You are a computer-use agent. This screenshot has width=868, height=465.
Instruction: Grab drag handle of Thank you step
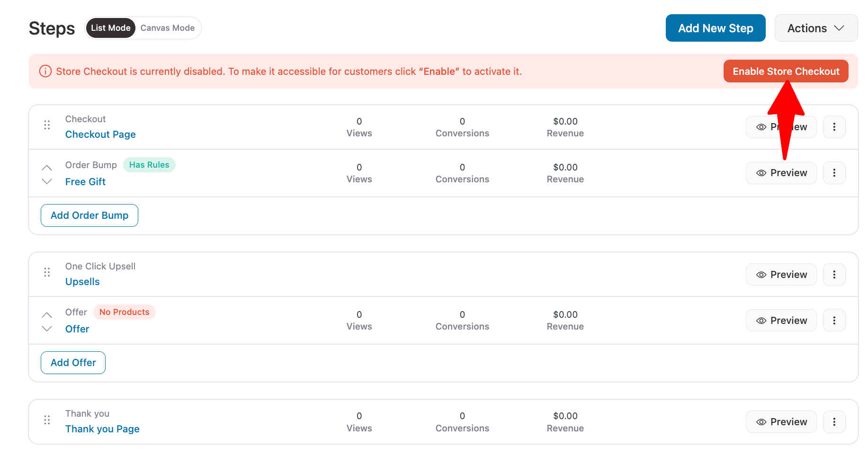point(47,420)
